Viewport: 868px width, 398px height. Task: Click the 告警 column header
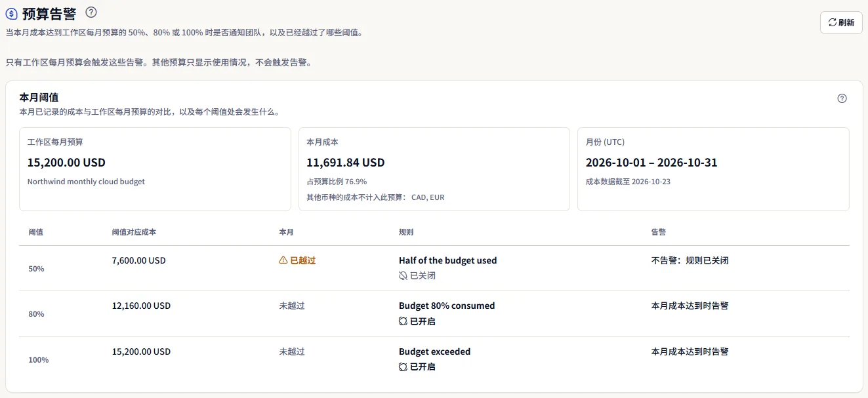coord(659,232)
